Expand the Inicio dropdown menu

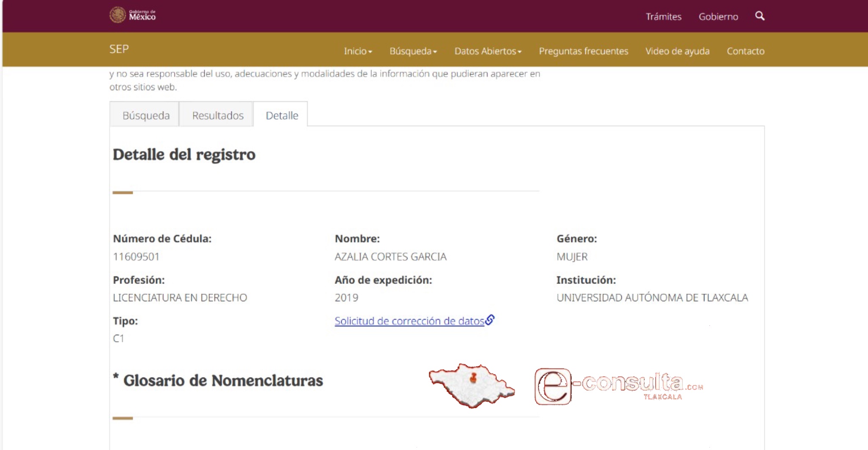(x=358, y=51)
